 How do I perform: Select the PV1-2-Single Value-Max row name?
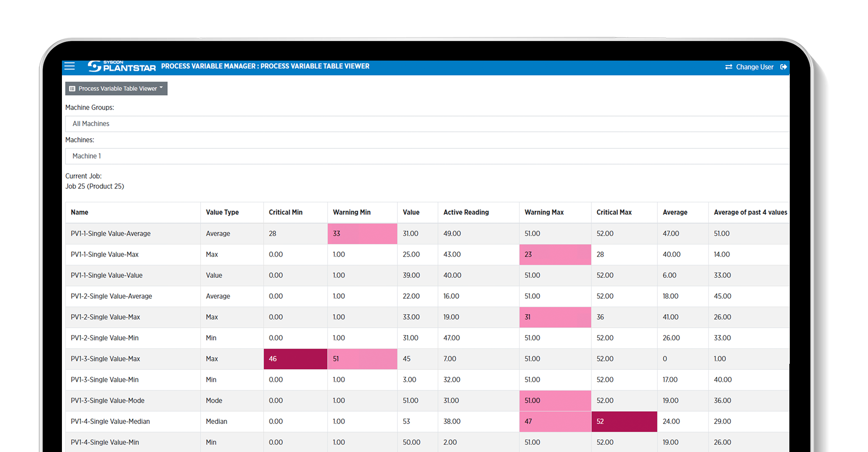[x=105, y=317]
